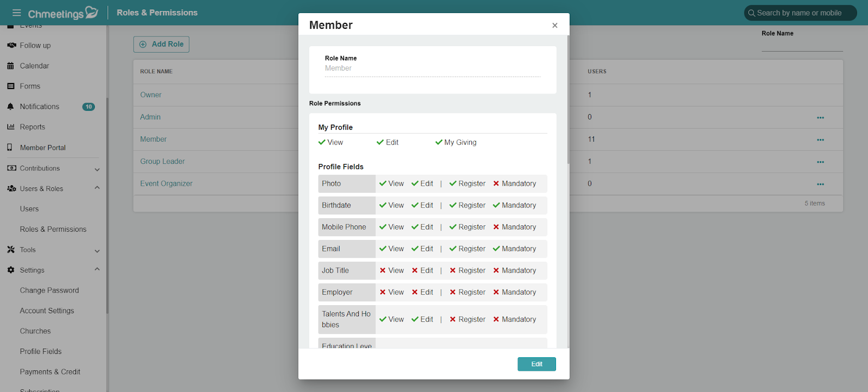The image size is (868, 392).
Task: Collapse the Settings sidebar section
Action: click(97, 270)
